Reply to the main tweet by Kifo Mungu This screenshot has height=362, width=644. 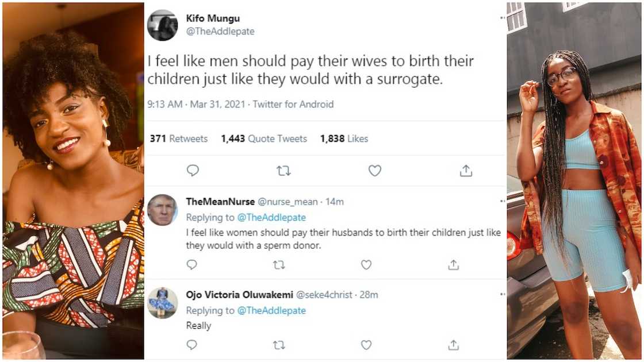point(193,170)
